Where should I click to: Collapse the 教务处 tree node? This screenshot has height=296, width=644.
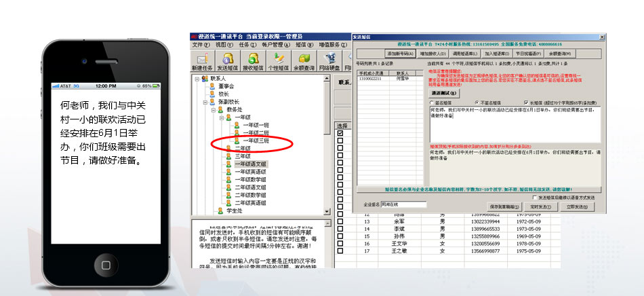[212, 109]
